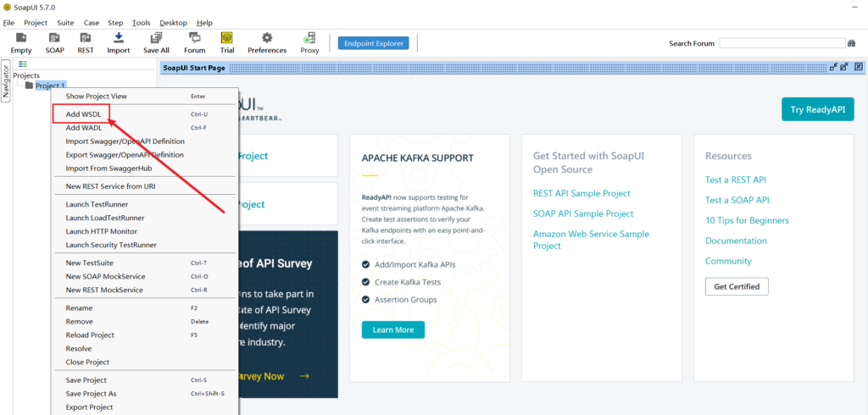The image size is (868, 415).
Task: Open the Desktop menu
Action: [x=173, y=23]
